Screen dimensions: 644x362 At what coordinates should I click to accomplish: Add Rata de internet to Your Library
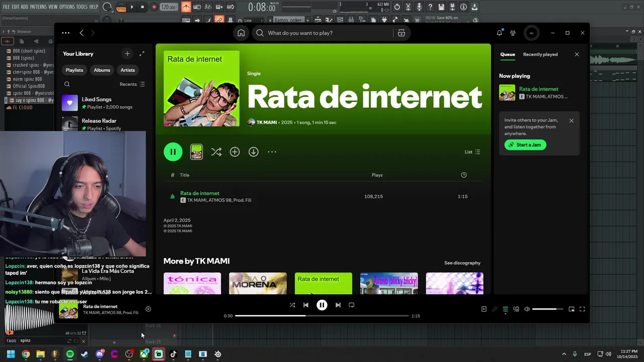234,152
